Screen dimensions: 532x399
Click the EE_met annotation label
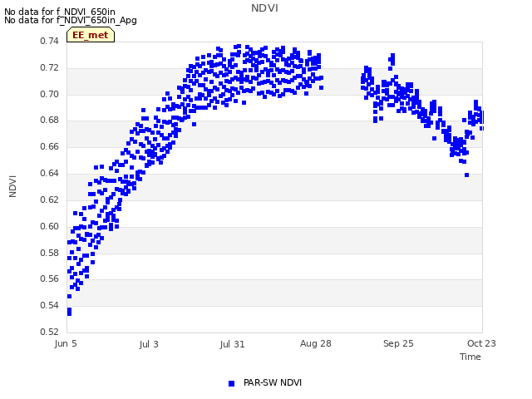coord(91,35)
